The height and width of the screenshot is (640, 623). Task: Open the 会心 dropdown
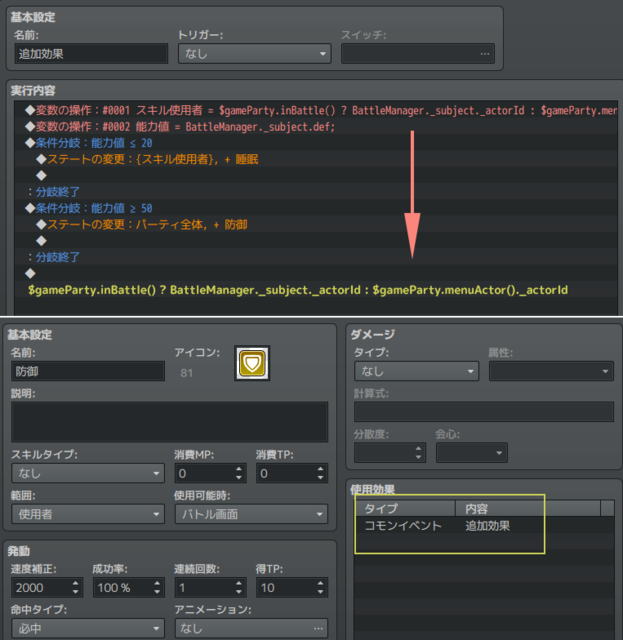click(472, 453)
